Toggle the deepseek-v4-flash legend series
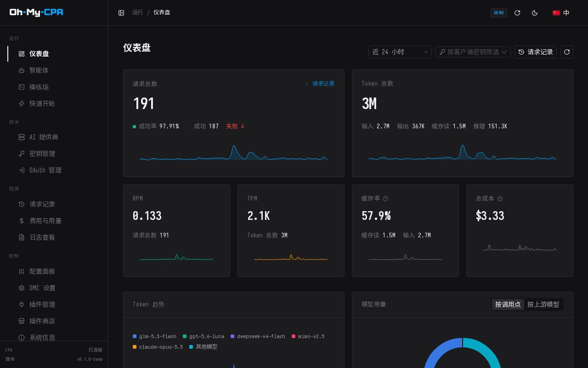 pyautogui.click(x=258, y=336)
